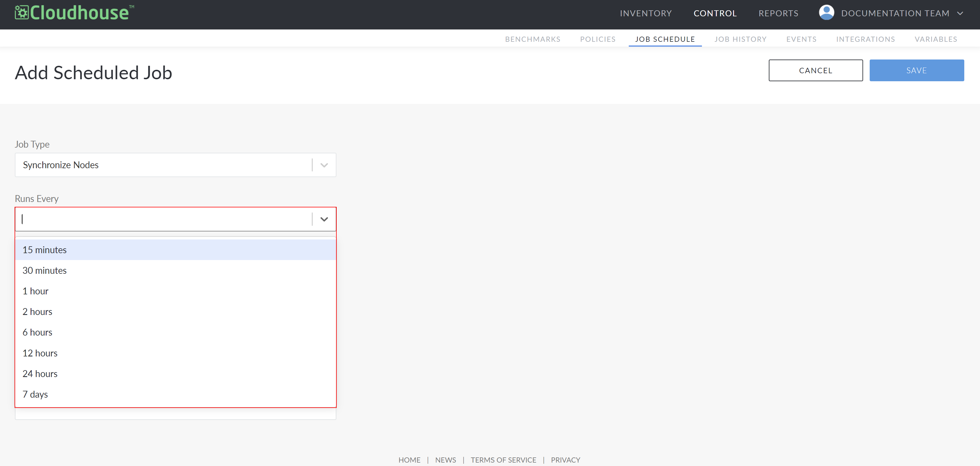
Task: Select the 6 hours option
Action: (x=175, y=332)
